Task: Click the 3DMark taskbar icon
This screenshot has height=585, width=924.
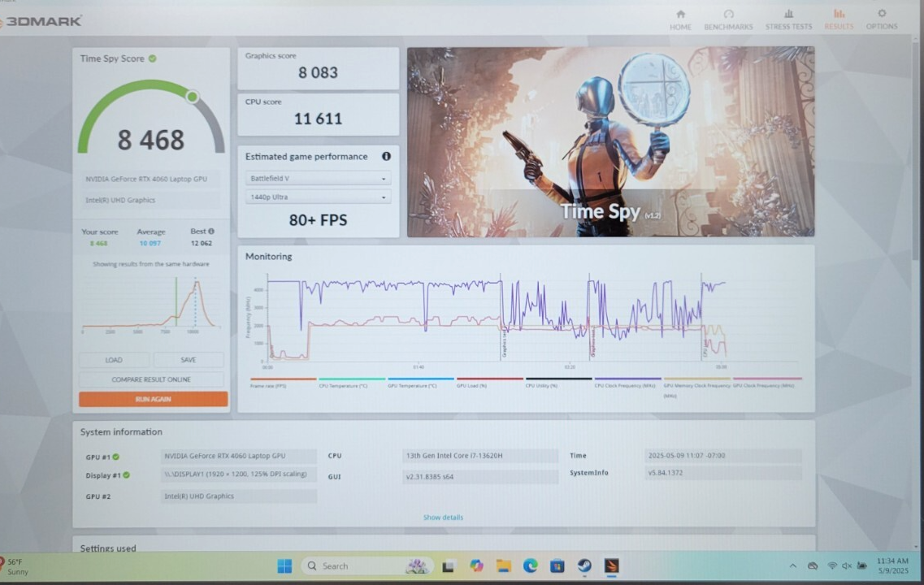Action: point(612,566)
